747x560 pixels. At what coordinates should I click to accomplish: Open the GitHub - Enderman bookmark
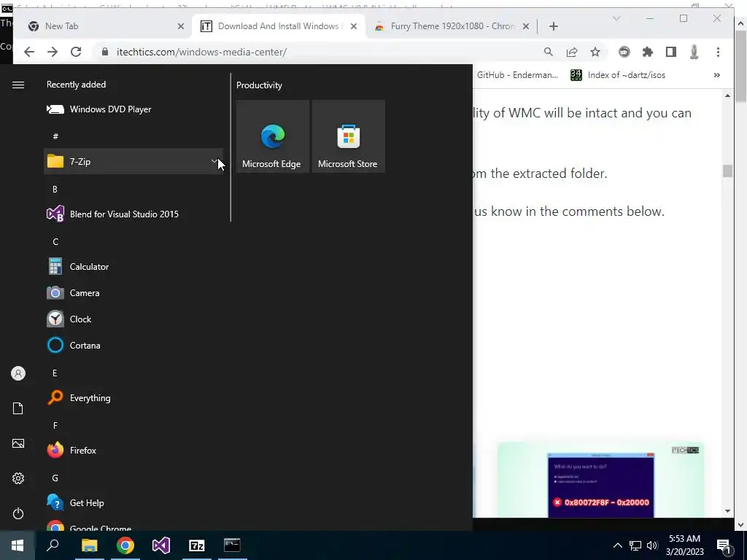tap(517, 75)
